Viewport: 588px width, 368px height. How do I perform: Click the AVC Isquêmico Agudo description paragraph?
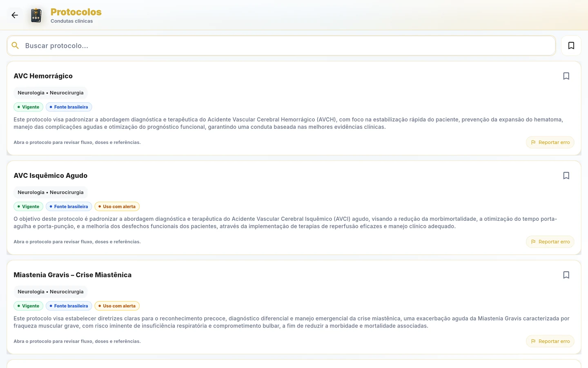(x=285, y=222)
